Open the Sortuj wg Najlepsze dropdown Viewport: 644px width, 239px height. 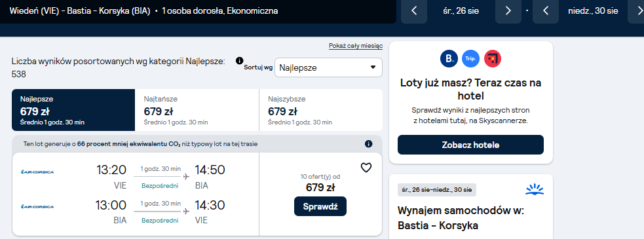(328, 67)
